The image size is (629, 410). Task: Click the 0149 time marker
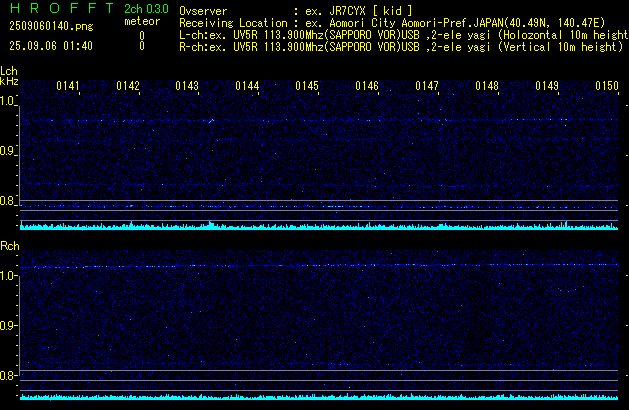pos(547,86)
